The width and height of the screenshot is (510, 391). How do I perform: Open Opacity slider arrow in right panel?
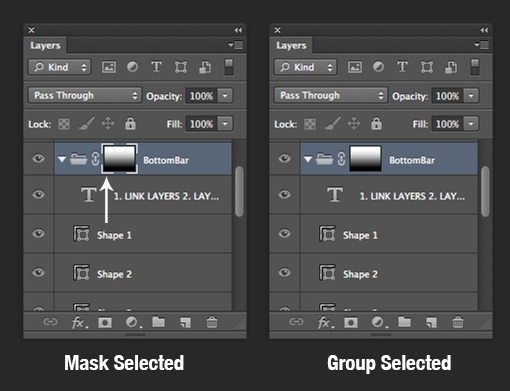(x=471, y=96)
